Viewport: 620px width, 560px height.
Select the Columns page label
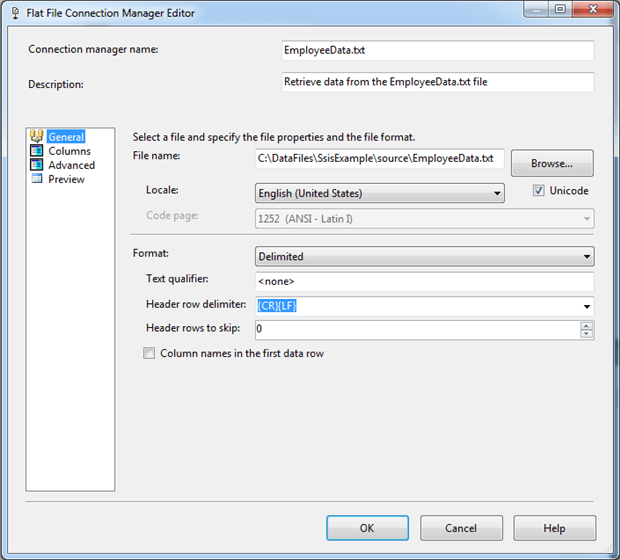tap(69, 151)
